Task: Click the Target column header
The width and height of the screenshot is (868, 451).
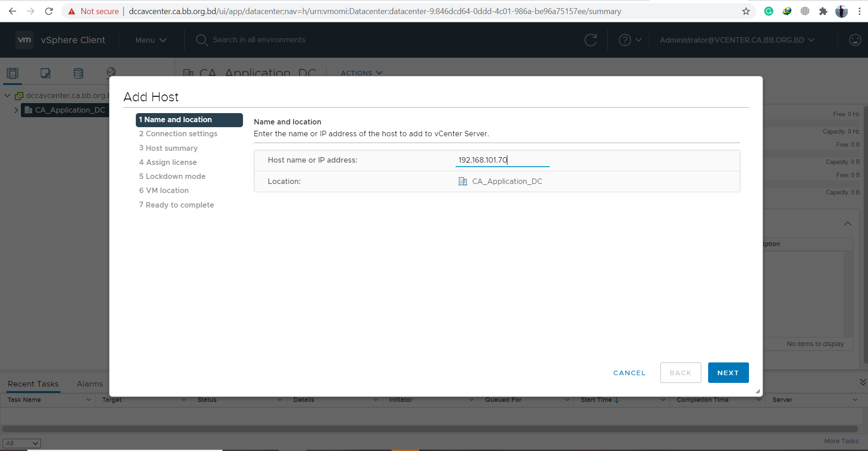Action: coord(112,400)
